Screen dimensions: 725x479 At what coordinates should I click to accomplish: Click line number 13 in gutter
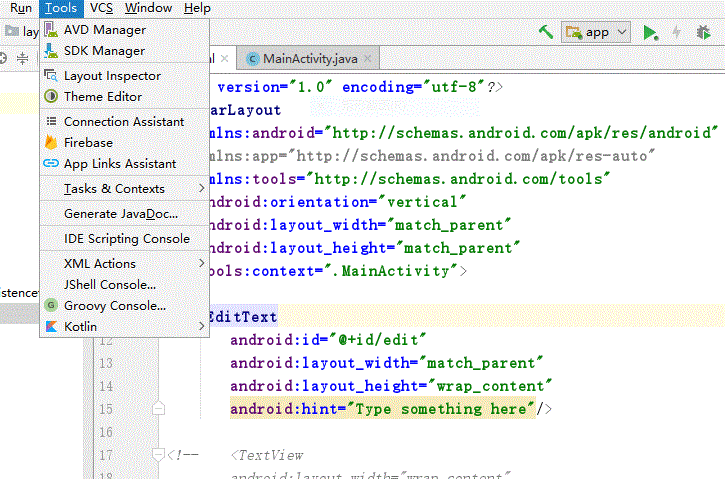pos(106,363)
